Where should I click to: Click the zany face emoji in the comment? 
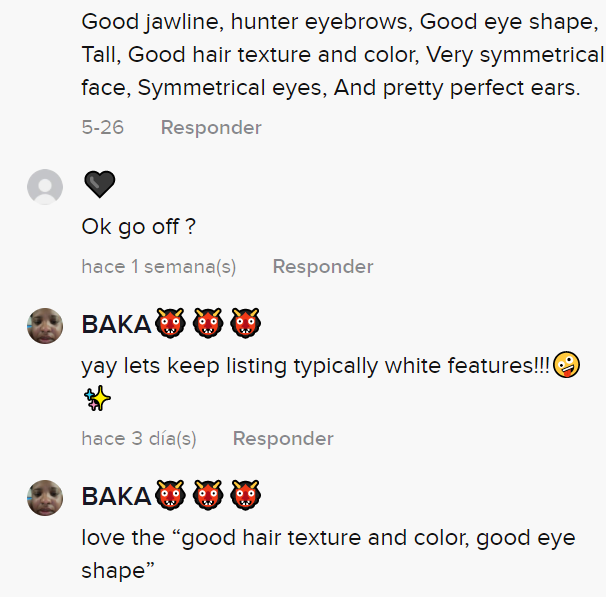(567, 364)
